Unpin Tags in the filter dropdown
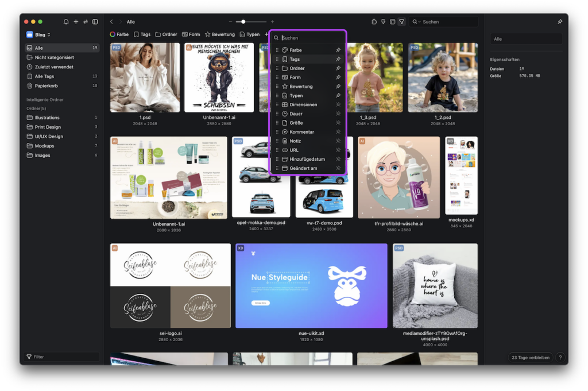The image size is (588, 391). pyautogui.click(x=338, y=59)
